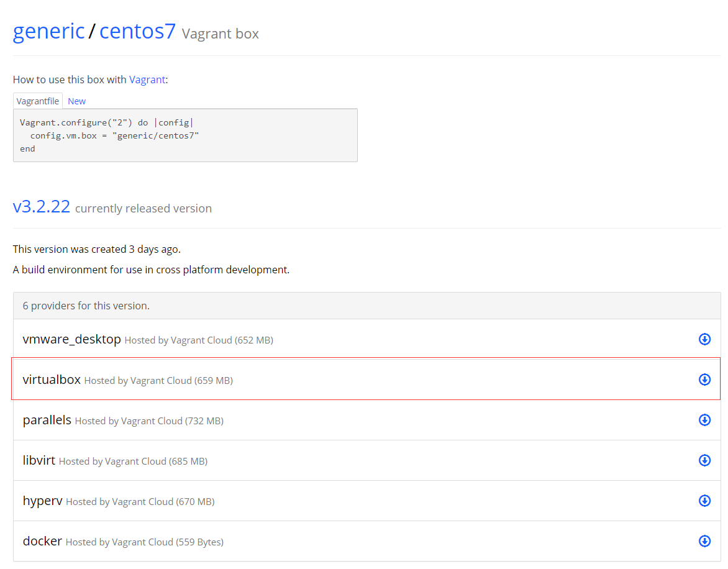Download the virtualbox provider box

pyautogui.click(x=704, y=380)
